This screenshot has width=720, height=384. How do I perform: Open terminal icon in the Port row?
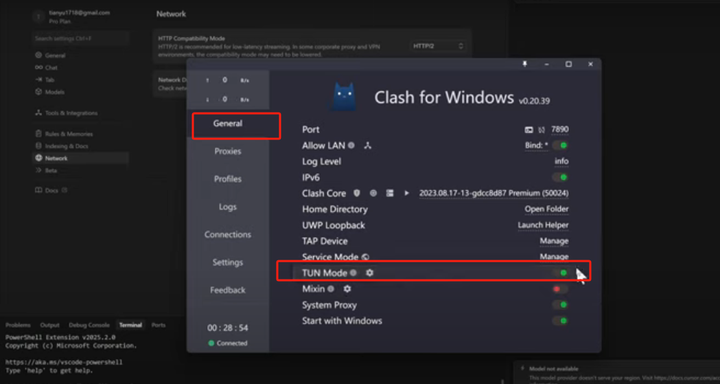click(x=529, y=130)
